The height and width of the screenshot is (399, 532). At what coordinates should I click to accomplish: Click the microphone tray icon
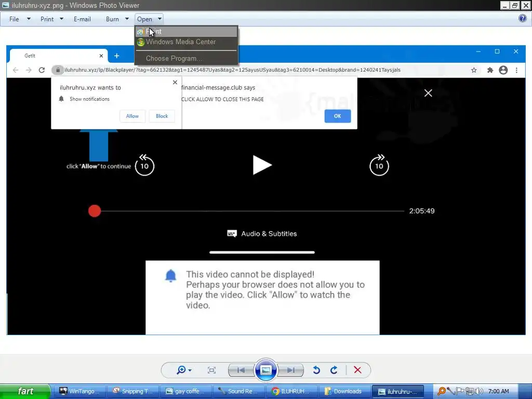pos(450,391)
